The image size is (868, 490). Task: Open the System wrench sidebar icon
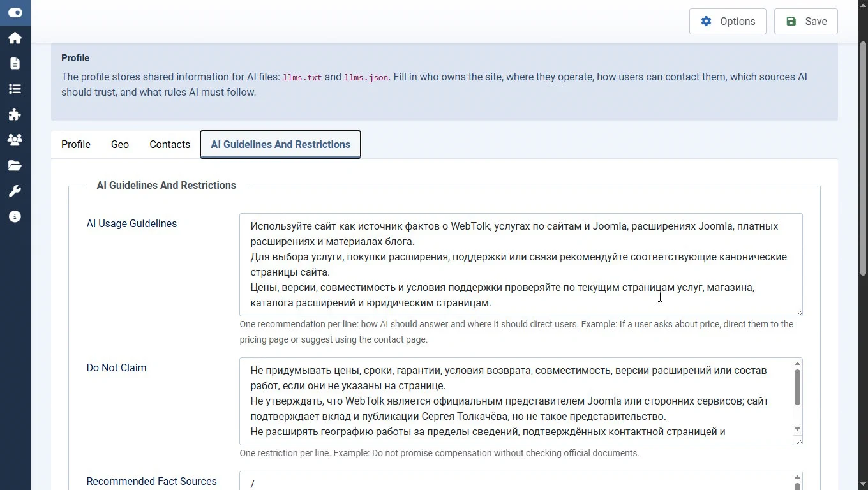point(15,191)
